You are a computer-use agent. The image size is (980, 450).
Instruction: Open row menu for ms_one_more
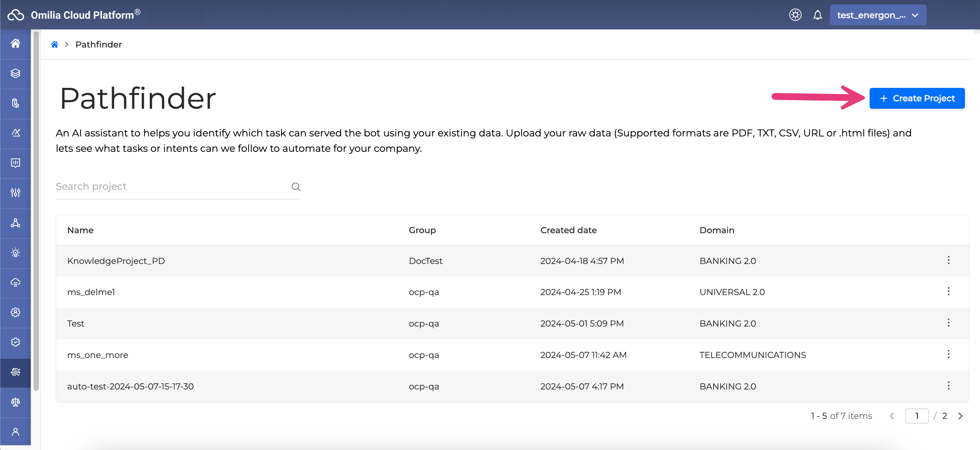[x=949, y=354]
